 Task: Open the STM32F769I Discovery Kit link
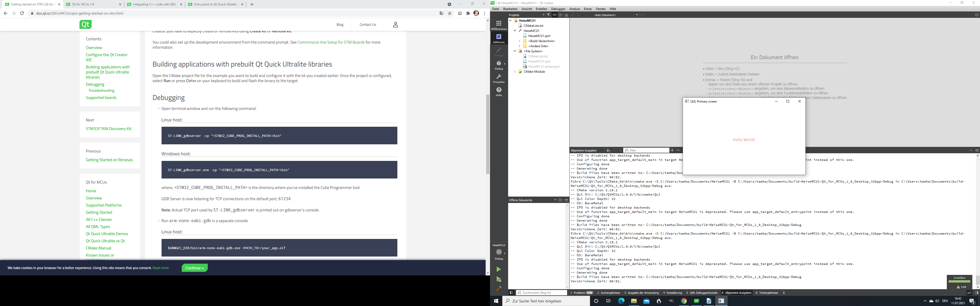pos(108,129)
